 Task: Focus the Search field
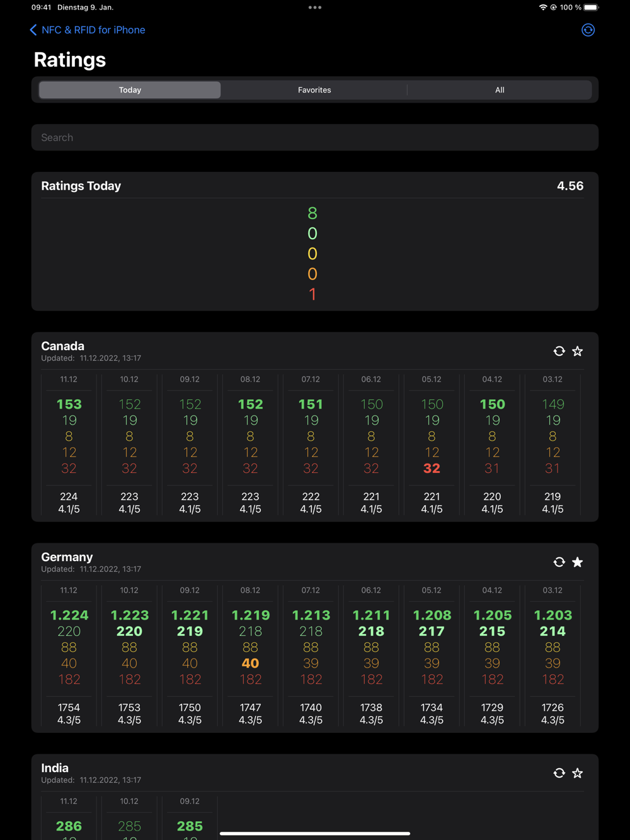tap(315, 137)
